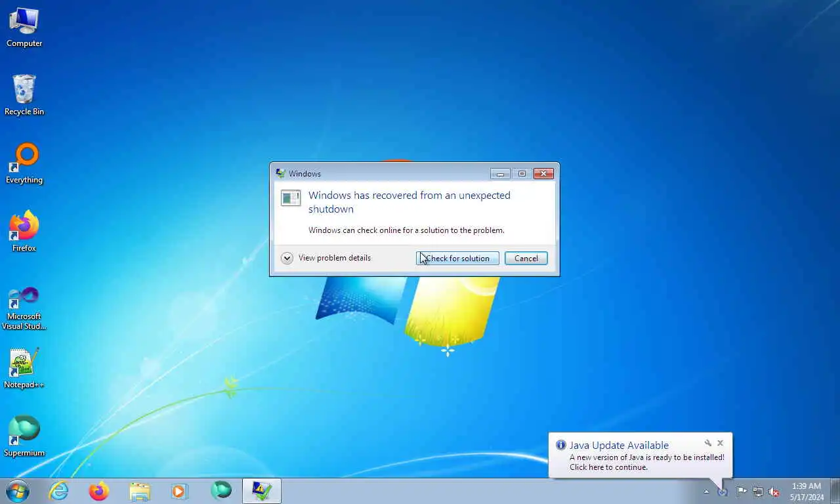The image size is (840, 504).
Task: Select the Recycle Bin desktop icon
Action: pos(24,95)
